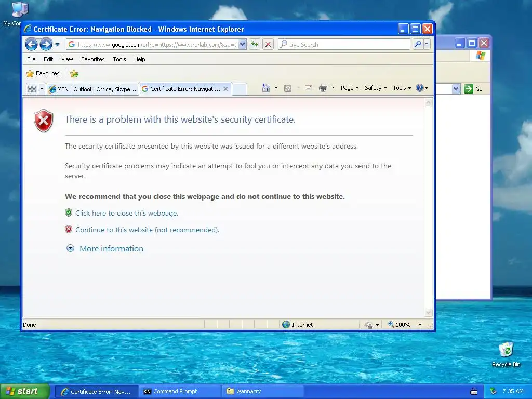Click the 7:35 AM system clock
Screen dimensions: 532x399
pyautogui.click(x=513, y=391)
